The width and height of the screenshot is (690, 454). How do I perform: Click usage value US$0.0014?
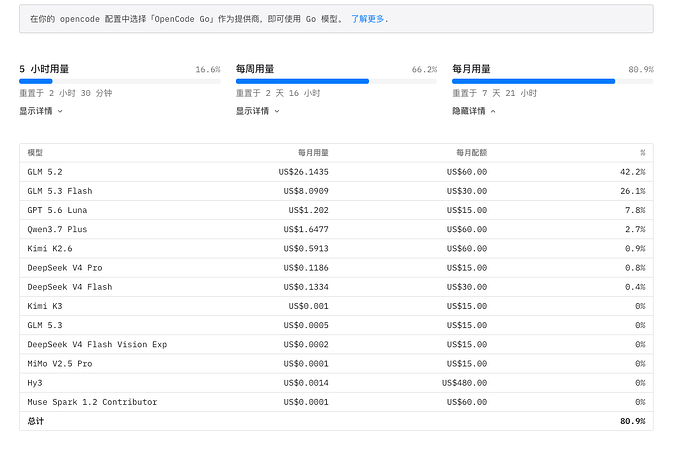(306, 383)
